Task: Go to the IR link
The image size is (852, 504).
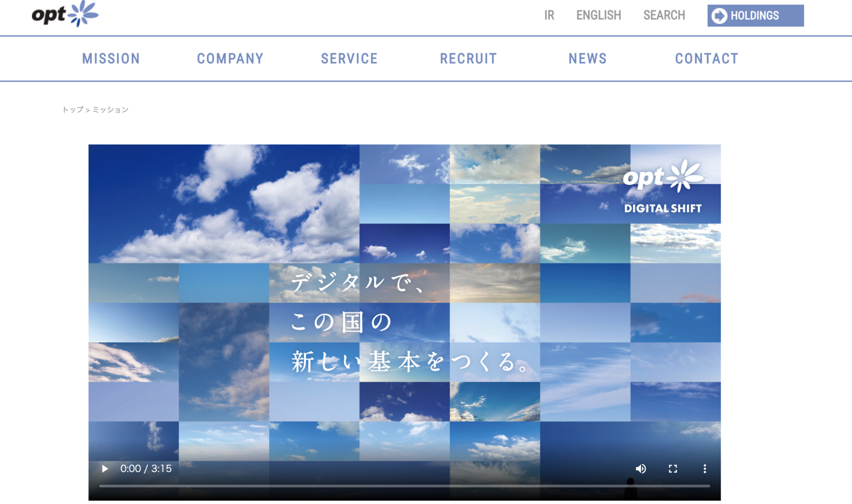Action: click(549, 16)
